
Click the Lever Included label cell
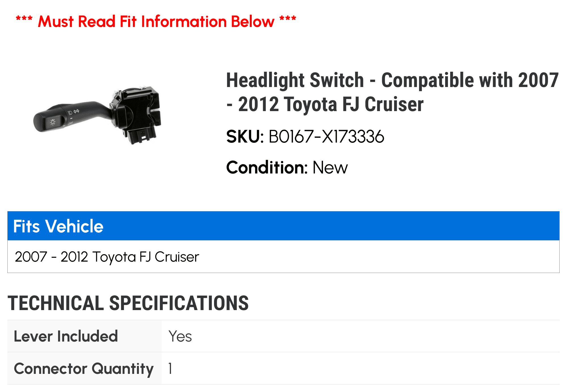[84, 336]
